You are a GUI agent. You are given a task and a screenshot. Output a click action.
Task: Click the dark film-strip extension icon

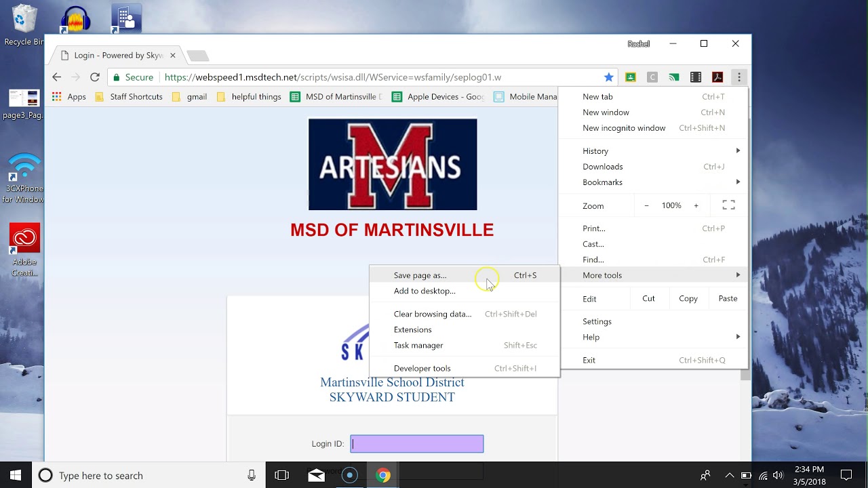coord(696,77)
